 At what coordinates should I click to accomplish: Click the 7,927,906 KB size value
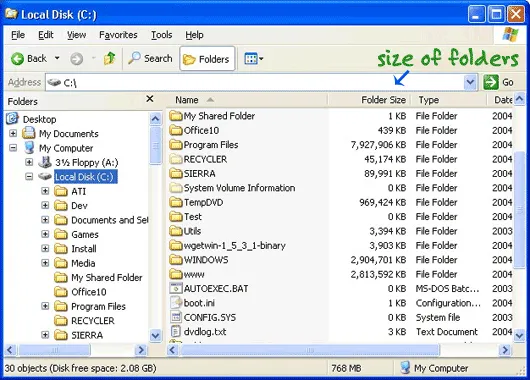pyautogui.click(x=378, y=145)
